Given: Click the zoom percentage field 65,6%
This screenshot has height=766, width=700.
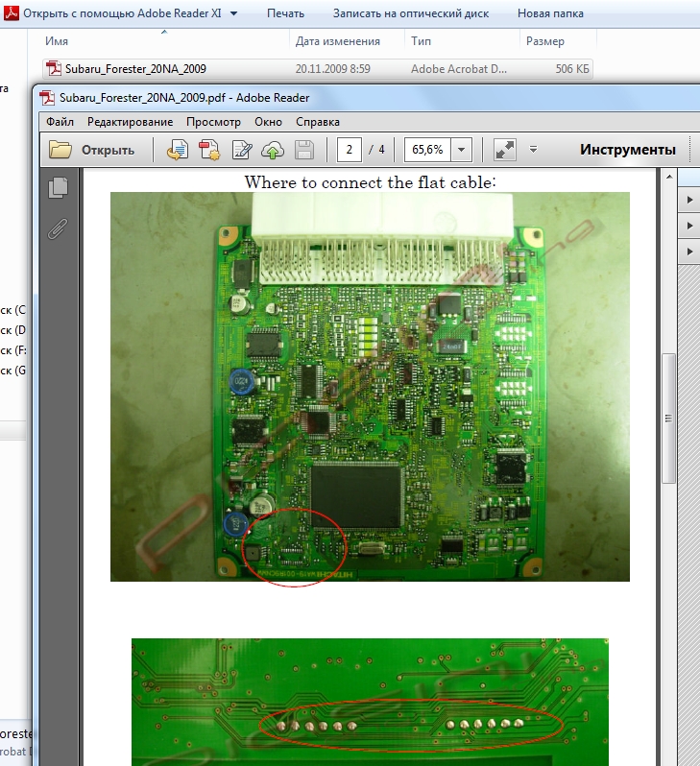Looking at the screenshot, I should tap(427, 150).
